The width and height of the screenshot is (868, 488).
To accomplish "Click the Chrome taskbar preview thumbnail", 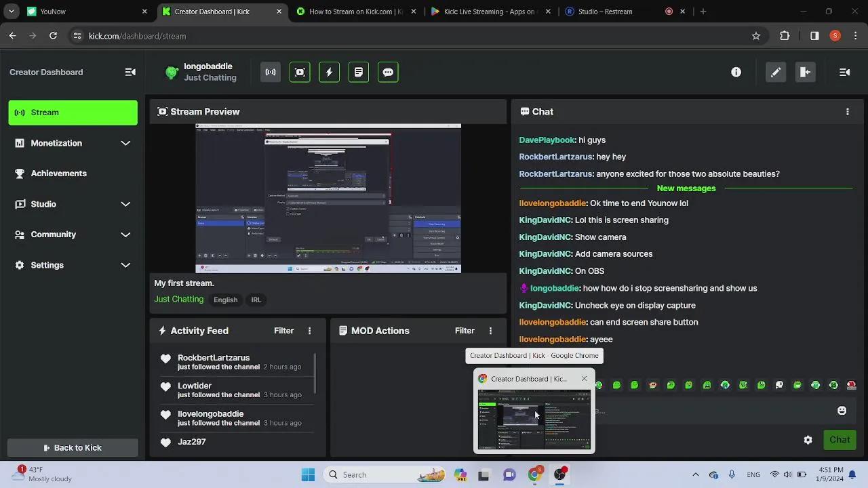I will (x=534, y=420).
